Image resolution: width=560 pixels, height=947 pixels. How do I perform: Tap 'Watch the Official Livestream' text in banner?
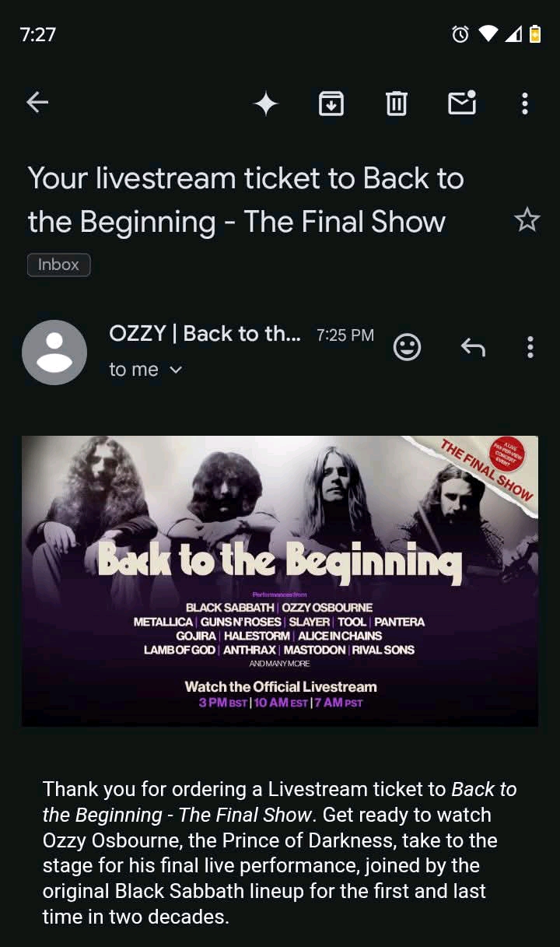pyautogui.click(x=281, y=687)
